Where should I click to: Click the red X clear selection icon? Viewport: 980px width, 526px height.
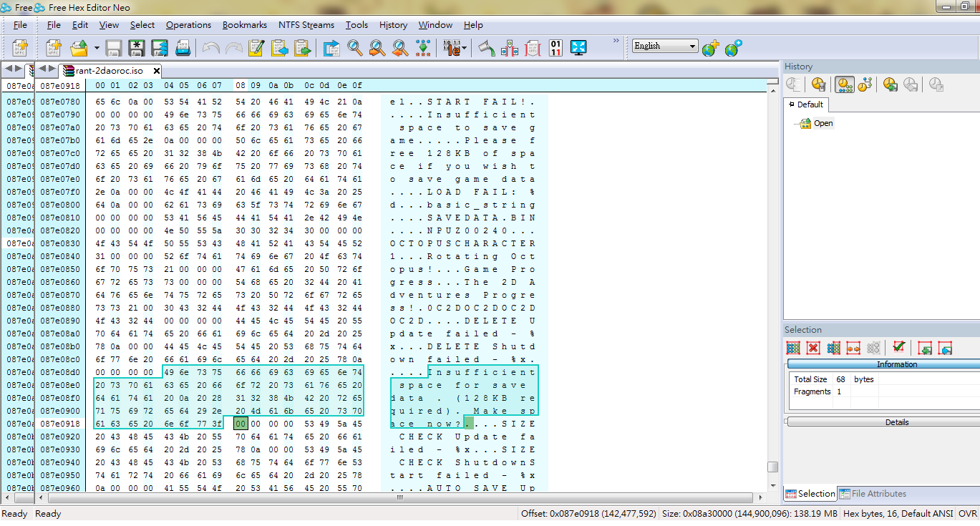pyautogui.click(x=813, y=348)
